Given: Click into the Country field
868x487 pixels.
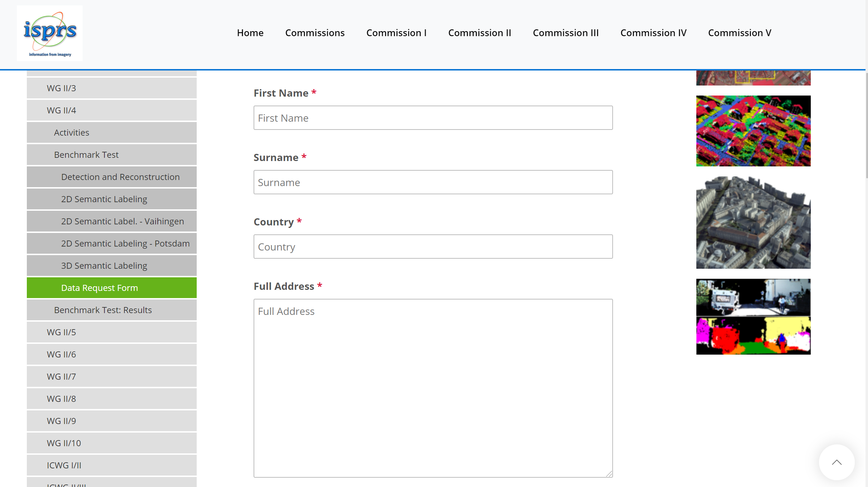Looking at the screenshot, I should point(433,247).
